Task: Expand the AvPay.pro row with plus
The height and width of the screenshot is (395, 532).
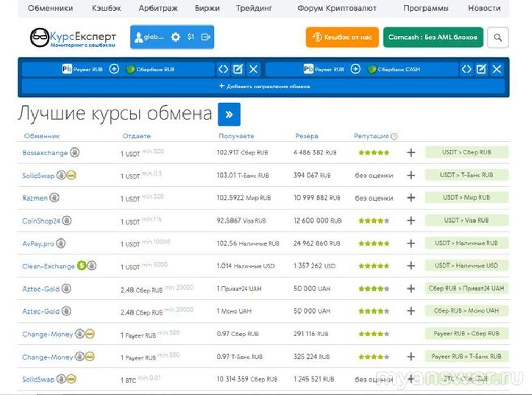Action: click(411, 243)
